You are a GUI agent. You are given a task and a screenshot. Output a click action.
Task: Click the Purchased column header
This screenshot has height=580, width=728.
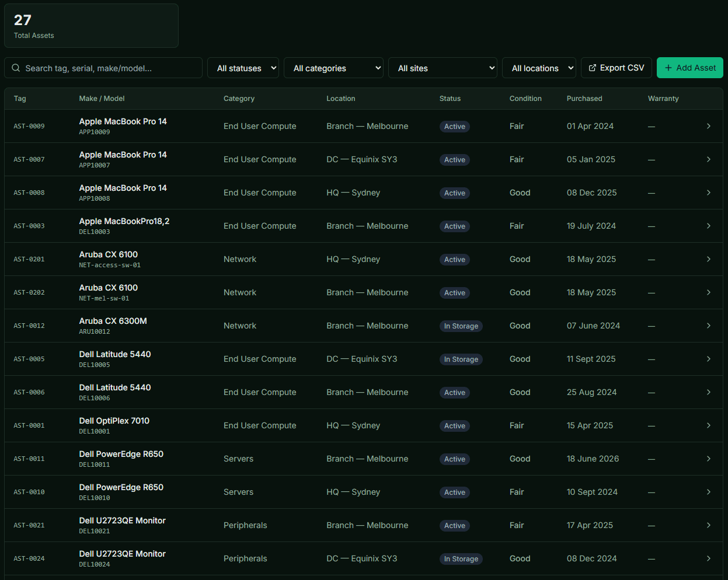[x=584, y=99]
